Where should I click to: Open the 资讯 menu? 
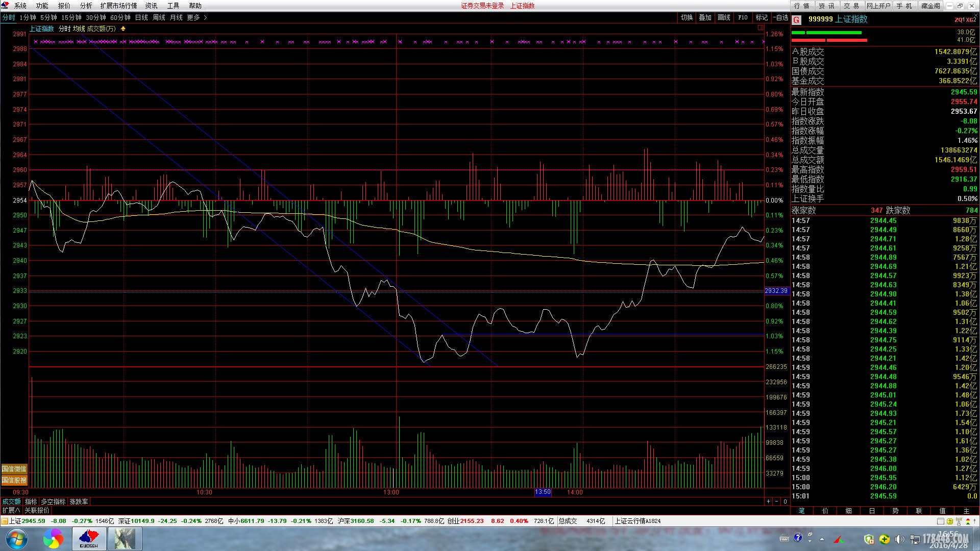click(152, 6)
